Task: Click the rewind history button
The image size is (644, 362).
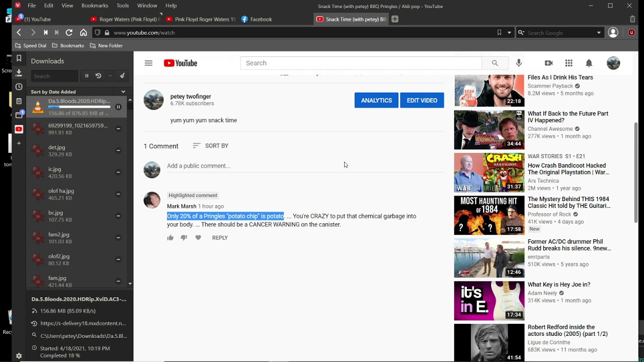Action: click(x=45, y=33)
